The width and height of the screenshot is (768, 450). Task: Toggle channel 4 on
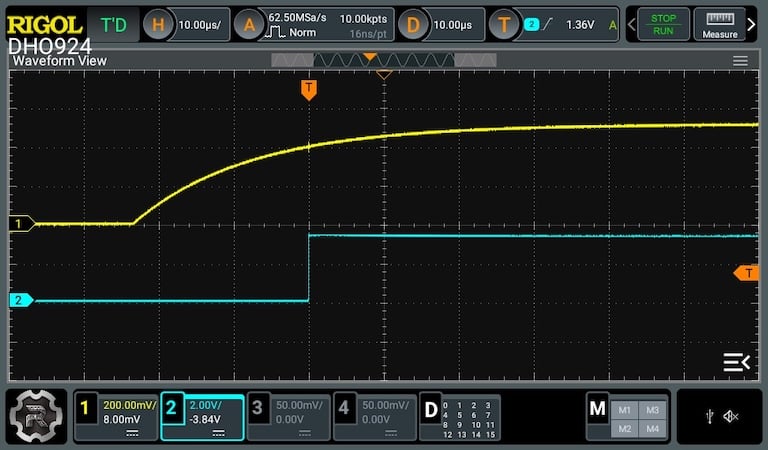click(375, 418)
